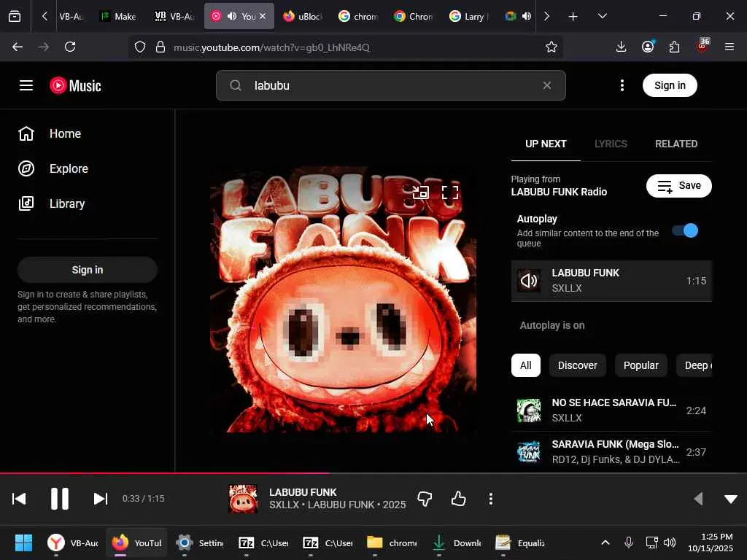The width and height of the screenshot is (747, 560).
Task: Close the YouTube Music browser tab
Action: [x=263, y=16]
